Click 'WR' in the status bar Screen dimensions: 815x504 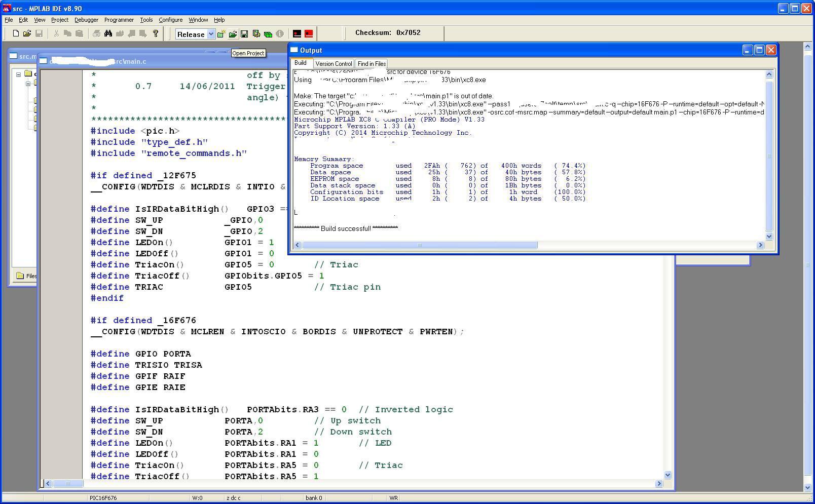tap(393, 498)
